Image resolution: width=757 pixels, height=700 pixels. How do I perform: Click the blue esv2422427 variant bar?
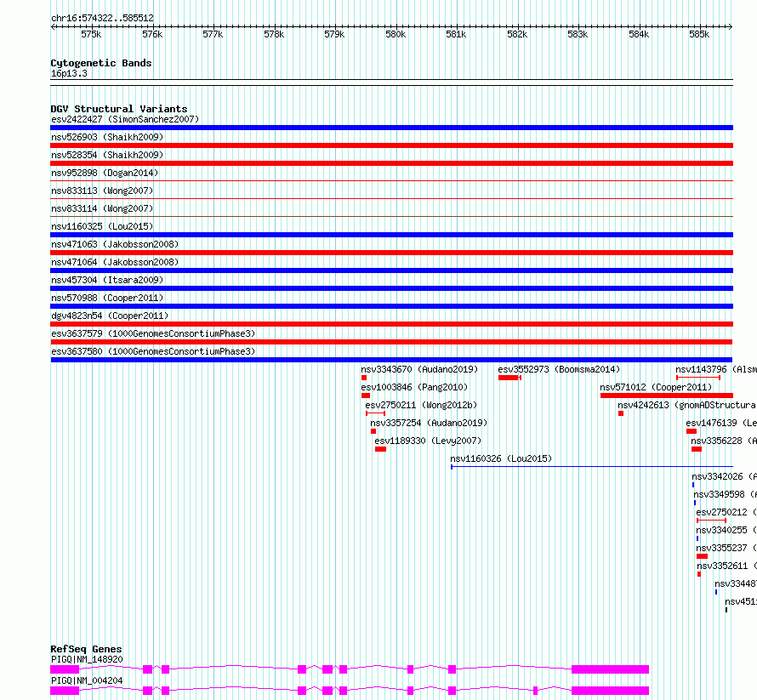click(x=391, y=128)
